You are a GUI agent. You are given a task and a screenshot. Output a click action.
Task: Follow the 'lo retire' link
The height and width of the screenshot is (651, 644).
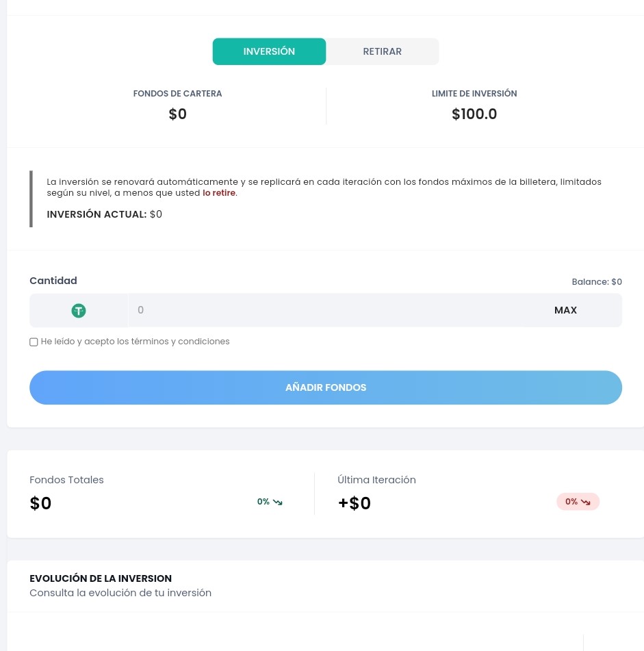[x=219, y=193]
